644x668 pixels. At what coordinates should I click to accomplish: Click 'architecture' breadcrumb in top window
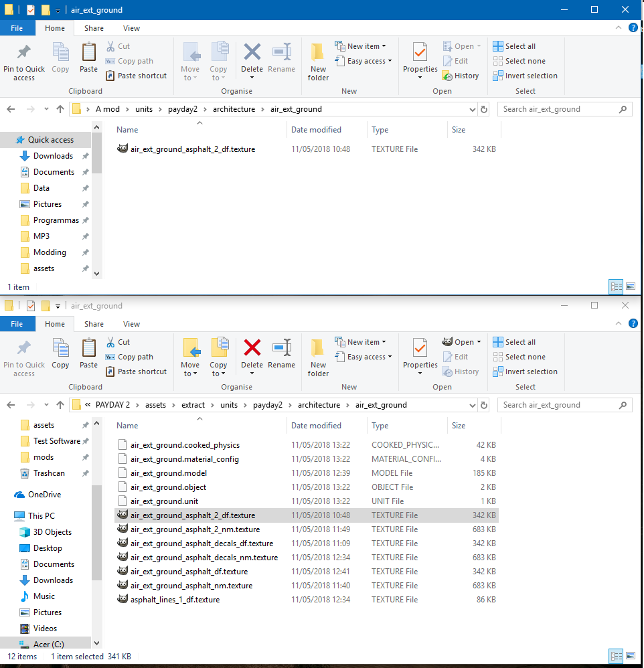[234, 109]
